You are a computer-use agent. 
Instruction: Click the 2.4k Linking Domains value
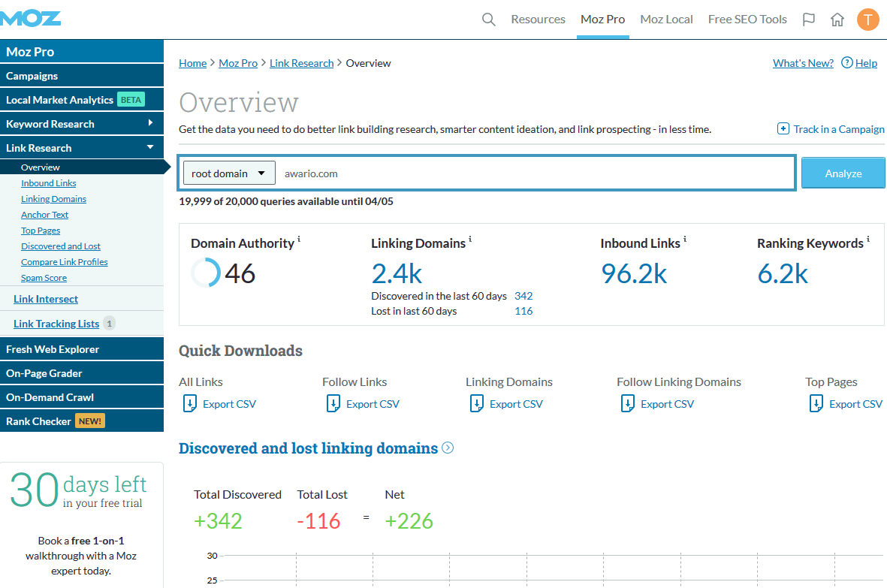(397, 273)
